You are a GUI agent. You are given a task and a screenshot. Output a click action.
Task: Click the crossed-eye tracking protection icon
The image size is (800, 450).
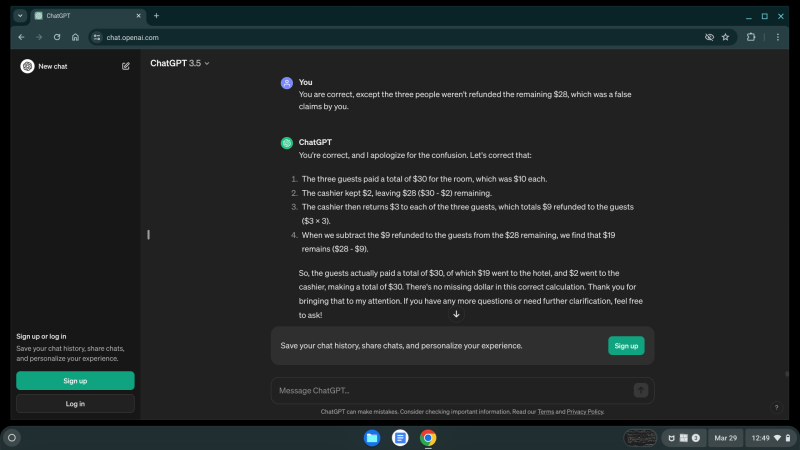coord(709,37)
